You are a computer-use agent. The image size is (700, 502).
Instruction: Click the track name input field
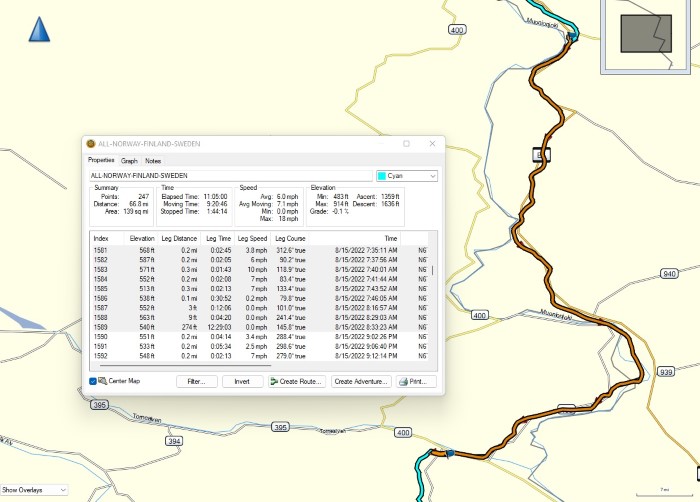pos(231,176)
